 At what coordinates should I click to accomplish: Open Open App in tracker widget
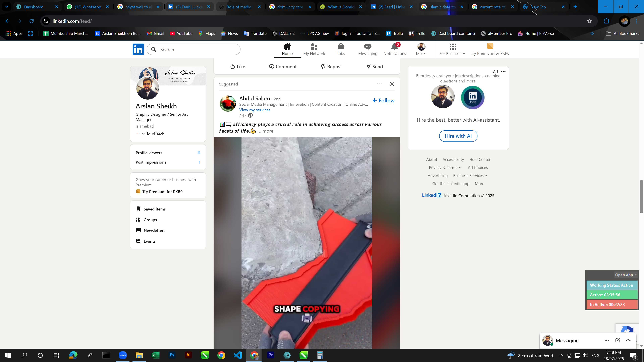(x=626, y=275)
